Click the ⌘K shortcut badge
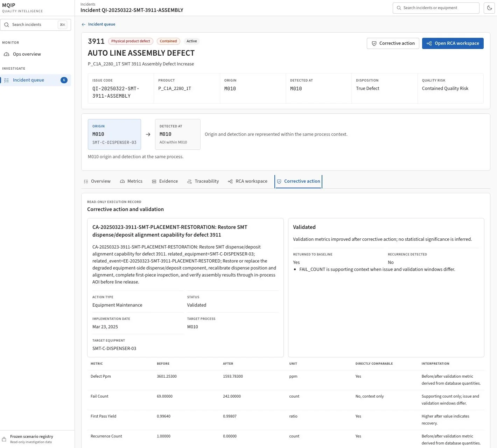Viewport: 497px width, 448px height. [x=62, y=24]
